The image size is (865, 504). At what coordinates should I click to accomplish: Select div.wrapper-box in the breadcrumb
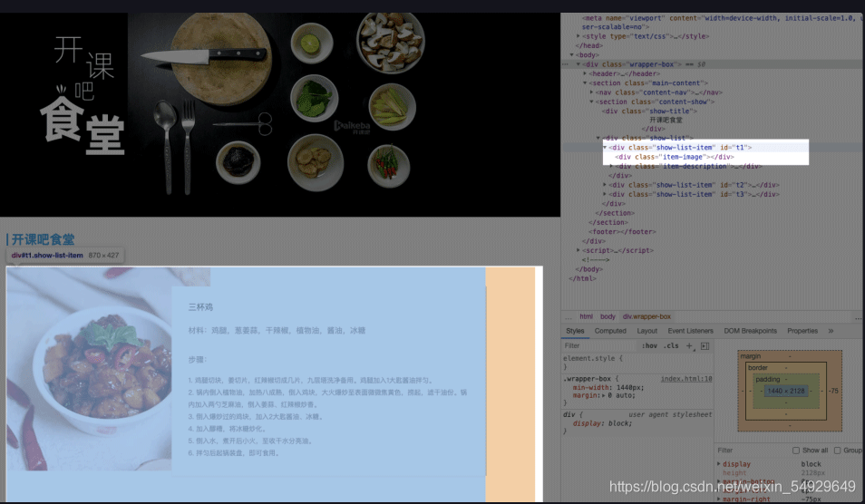tap(646, 317)
